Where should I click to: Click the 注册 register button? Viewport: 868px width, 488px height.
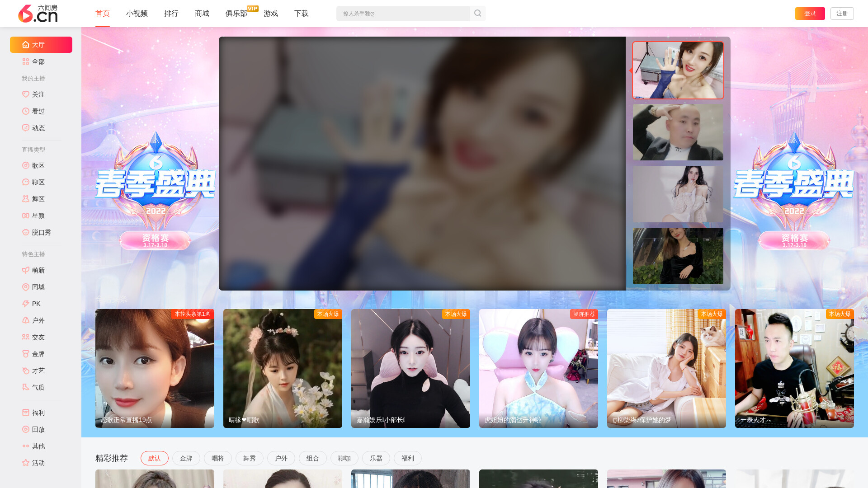(842, 14)
